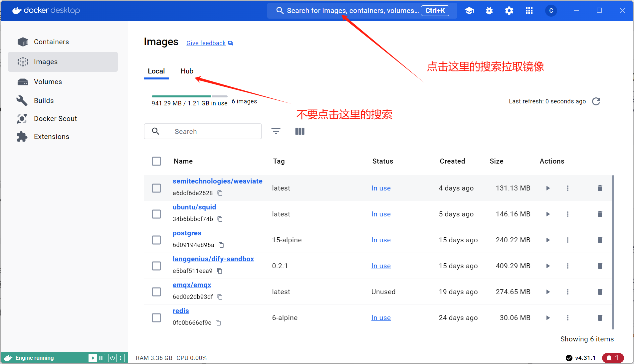Delete the langgenius/dify-sandbox image
The image size is (634, 364).
(x=600, y=266)
